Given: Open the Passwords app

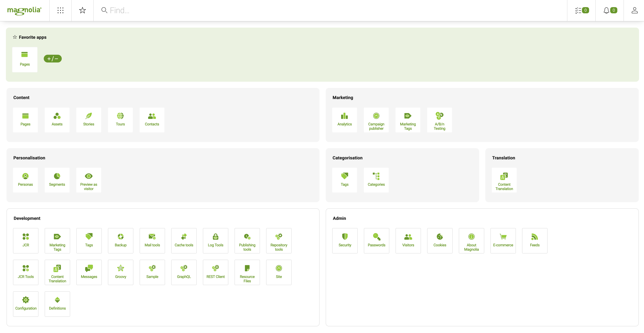Looking at the screenshot, I should [376, 241].
